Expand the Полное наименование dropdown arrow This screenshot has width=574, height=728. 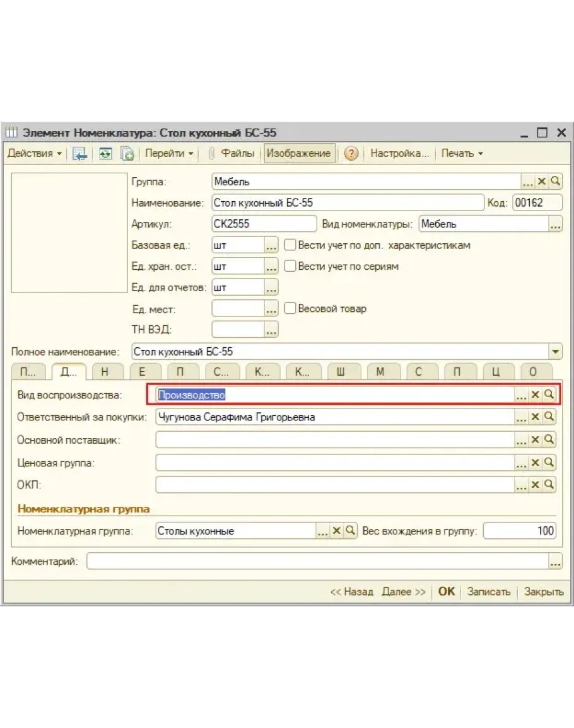click(x=556, y=352)
